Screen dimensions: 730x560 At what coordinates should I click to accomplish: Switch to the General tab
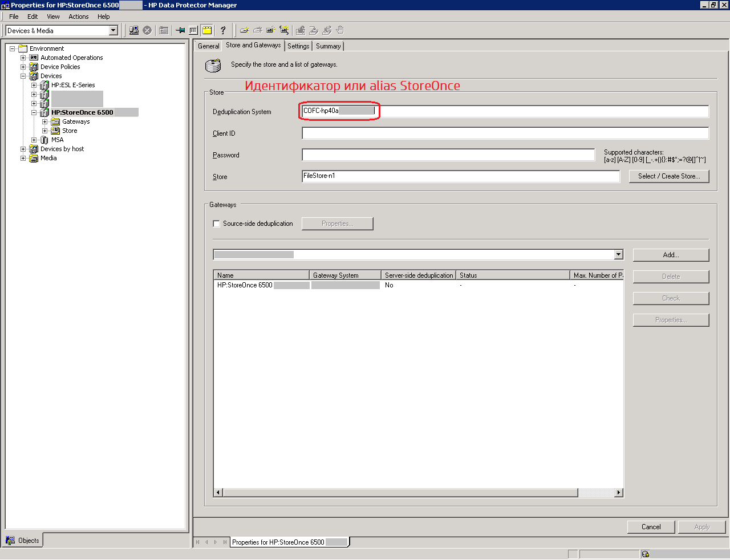[208, 46]
